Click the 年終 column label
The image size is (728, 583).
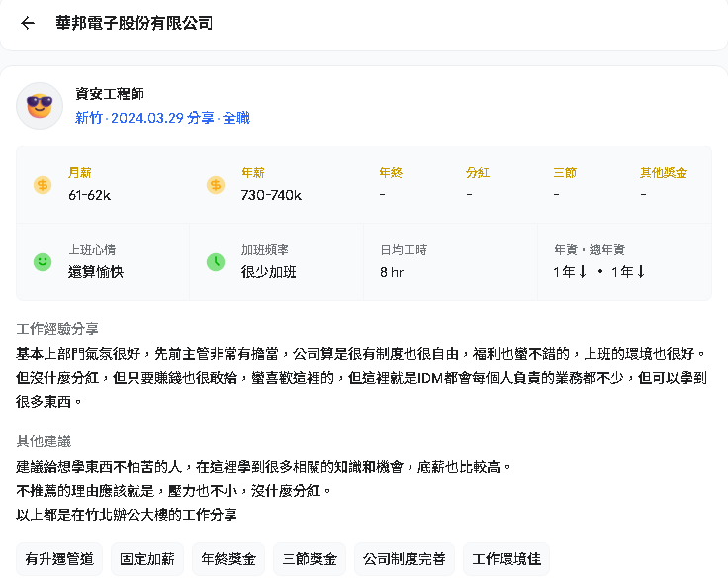point(391,173)
